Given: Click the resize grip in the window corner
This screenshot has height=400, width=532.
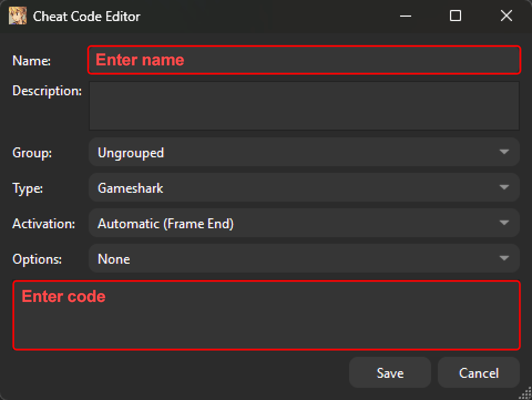Looking at the screenshot, I should [524, 393].
